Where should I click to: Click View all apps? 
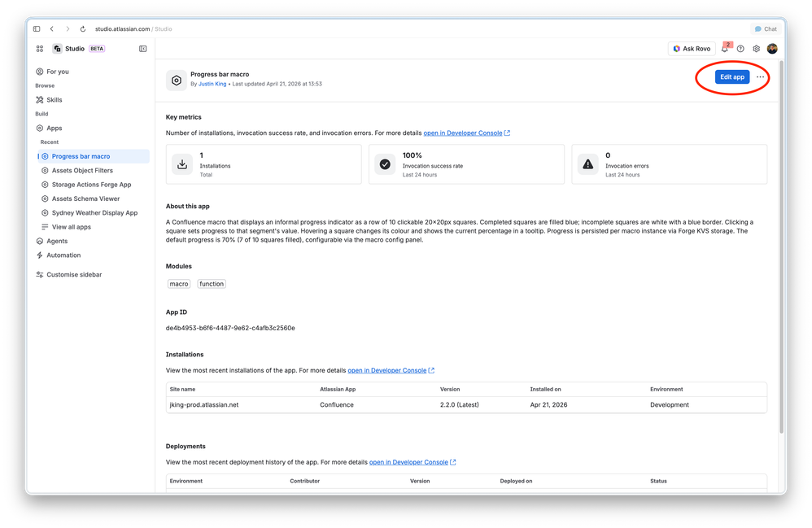click(x=71, y=227)
